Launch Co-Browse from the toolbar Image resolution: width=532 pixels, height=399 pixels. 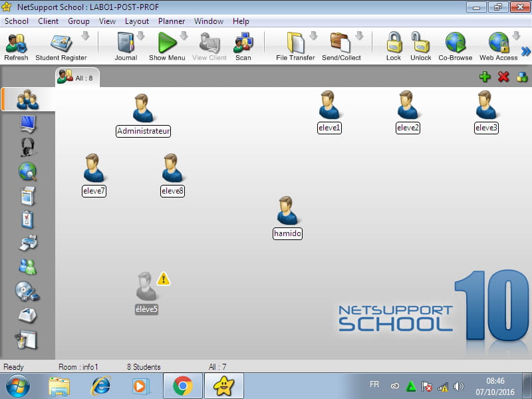456,47
